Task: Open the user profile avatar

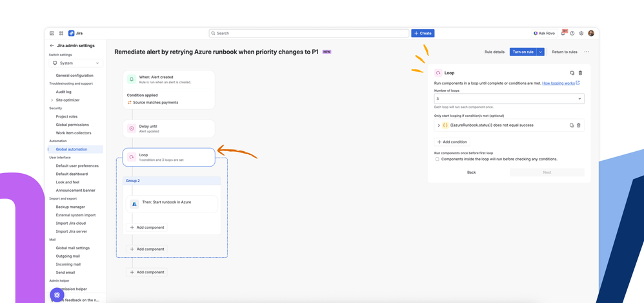Action: [x=591, y=34]
